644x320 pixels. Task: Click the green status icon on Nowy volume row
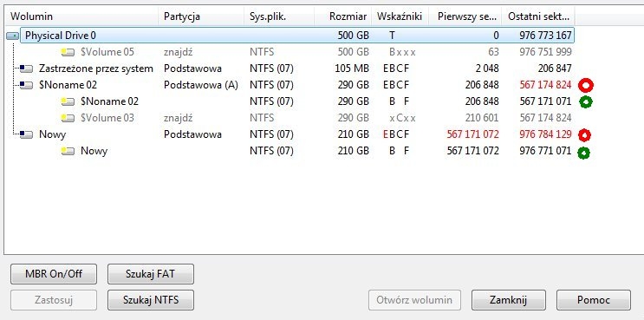[583, 153]
